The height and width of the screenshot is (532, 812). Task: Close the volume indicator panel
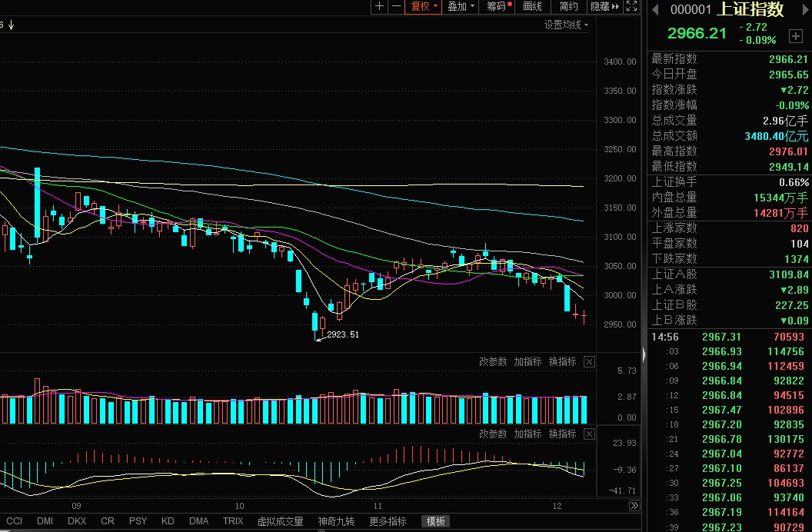589,362
